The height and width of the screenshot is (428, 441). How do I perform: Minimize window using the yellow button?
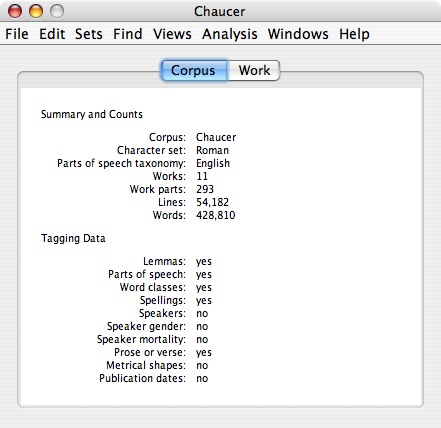[x=36, y=11]
